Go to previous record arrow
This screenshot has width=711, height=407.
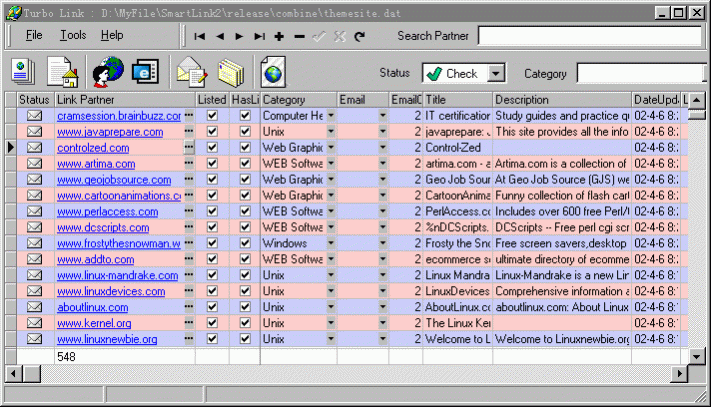(220, 36)
